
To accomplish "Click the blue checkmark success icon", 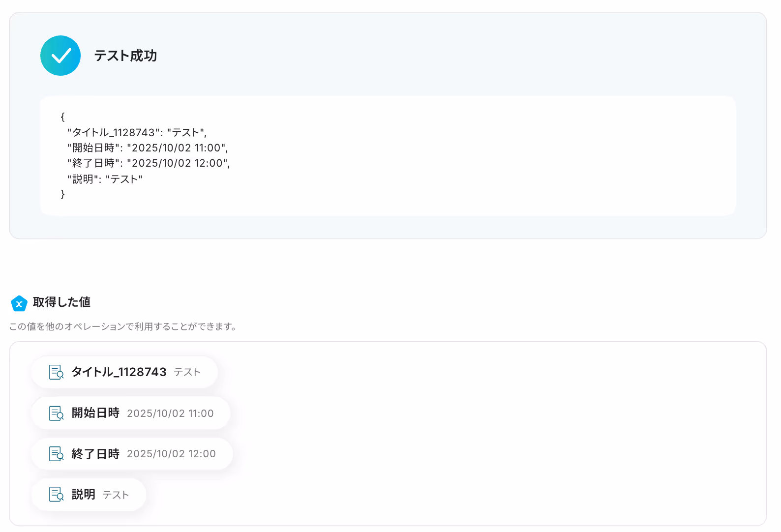I will (60, 56).
